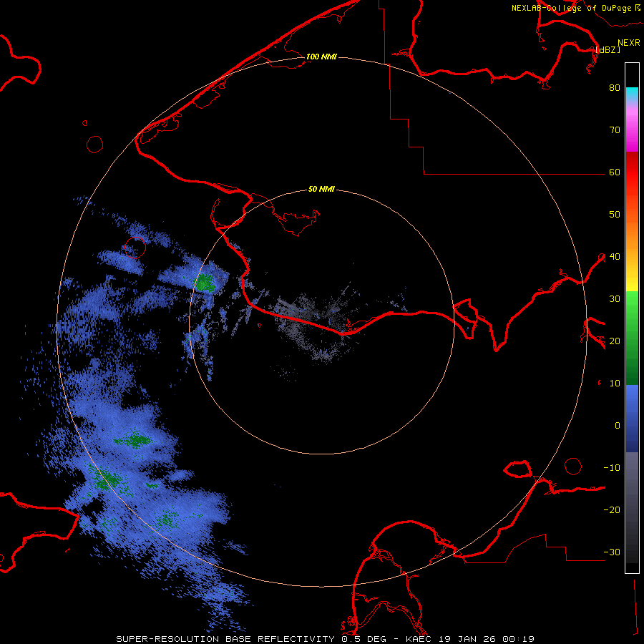644x644 pixels.
Task: Click the Super-Resolution Base Reflectivity caption
Action: pos(326,639)
